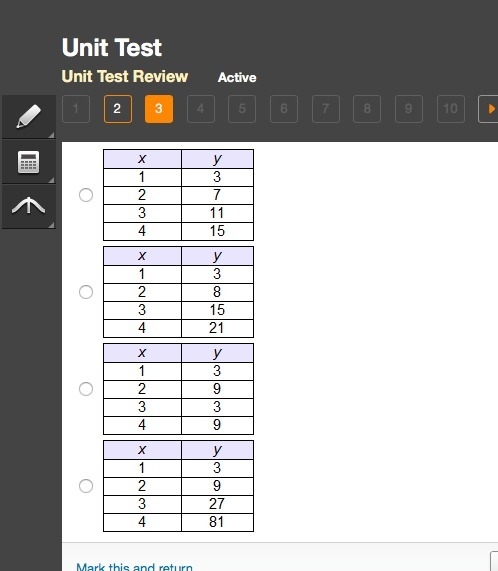Open the calculator tool
The height and width of the screenshot is (571, 498).
coord(29,162)
